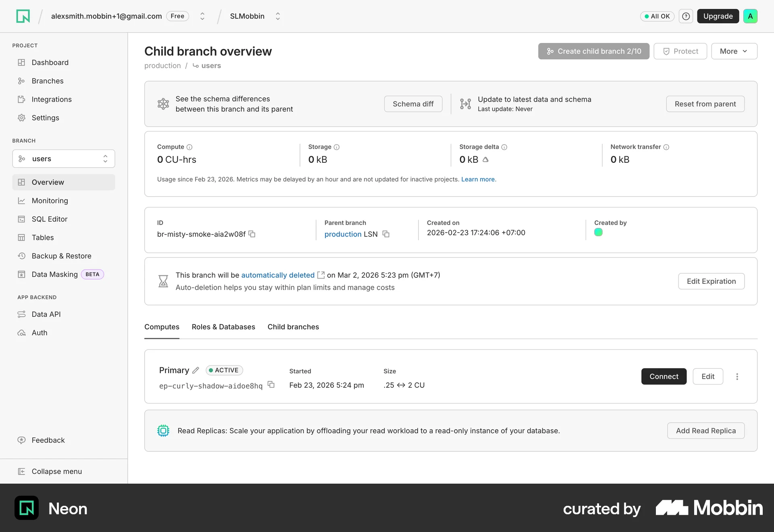This screenshot has width=774, height=532.
Task: Open Dashboard in the sidebar
Action: 64,62
